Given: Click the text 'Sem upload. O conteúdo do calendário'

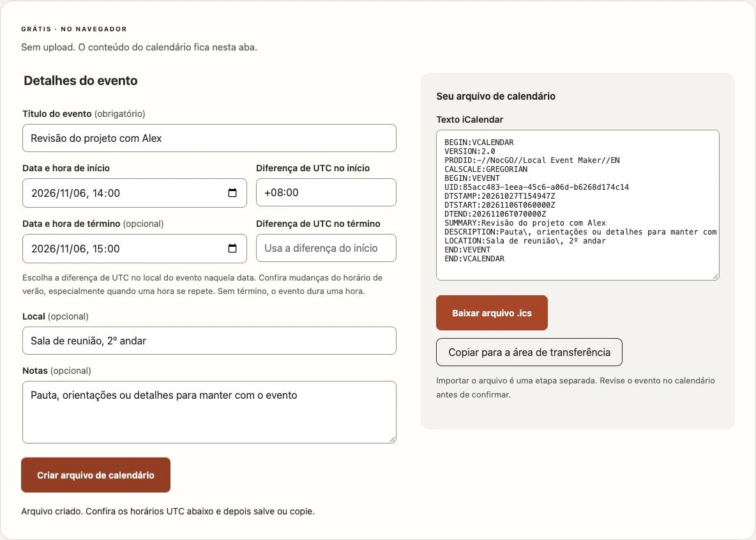Looking at the screenshot, I should (139, 47).
